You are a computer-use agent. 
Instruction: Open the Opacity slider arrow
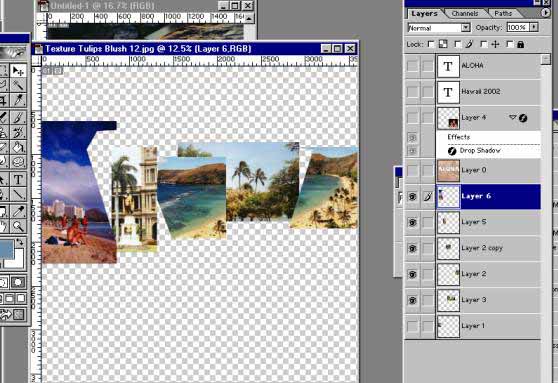click(x=534, y=27)
